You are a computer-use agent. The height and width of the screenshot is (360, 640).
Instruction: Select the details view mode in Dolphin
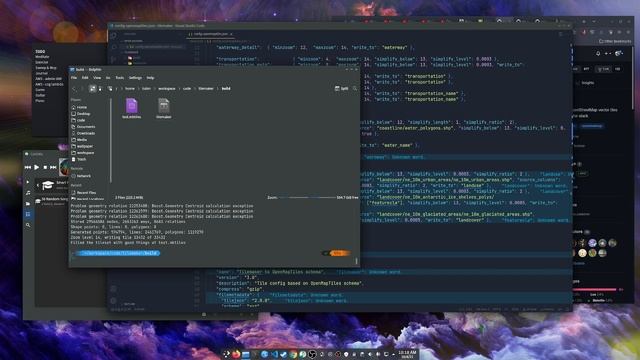coord(110,89)
